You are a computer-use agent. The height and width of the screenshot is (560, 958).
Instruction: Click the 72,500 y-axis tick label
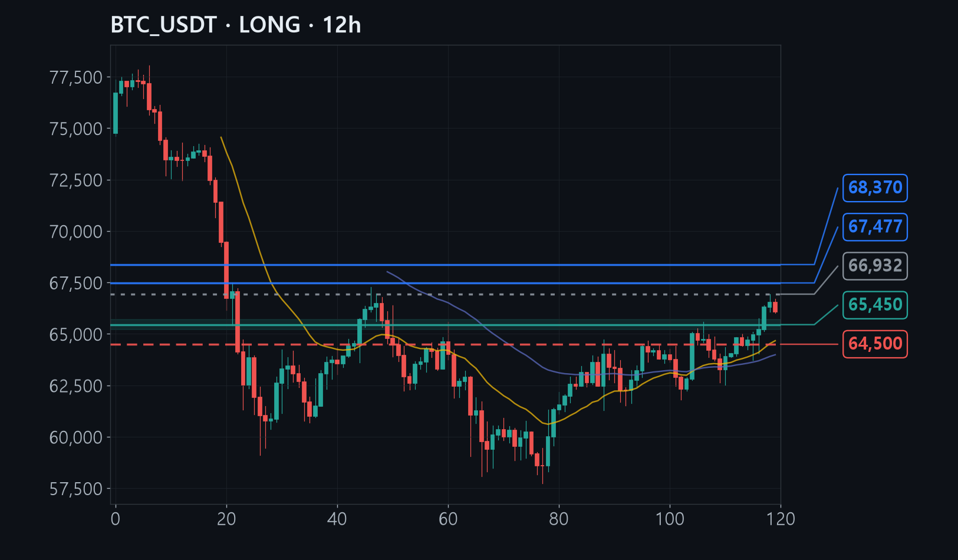[76, 180]
